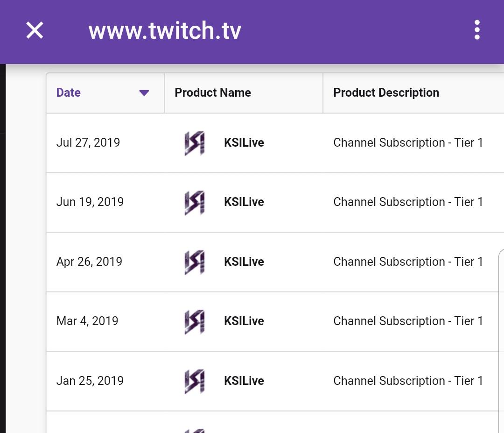Select the Product Name column header

point(212,92)
